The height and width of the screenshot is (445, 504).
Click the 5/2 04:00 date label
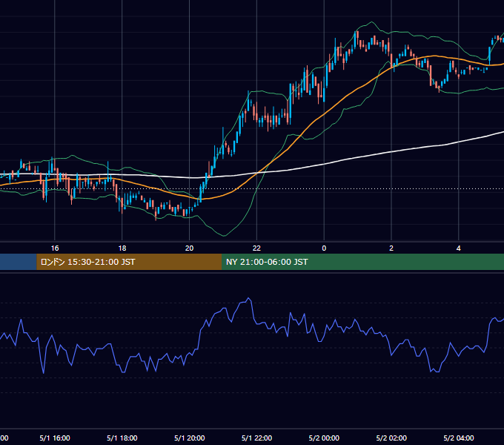tap(458, 438)
